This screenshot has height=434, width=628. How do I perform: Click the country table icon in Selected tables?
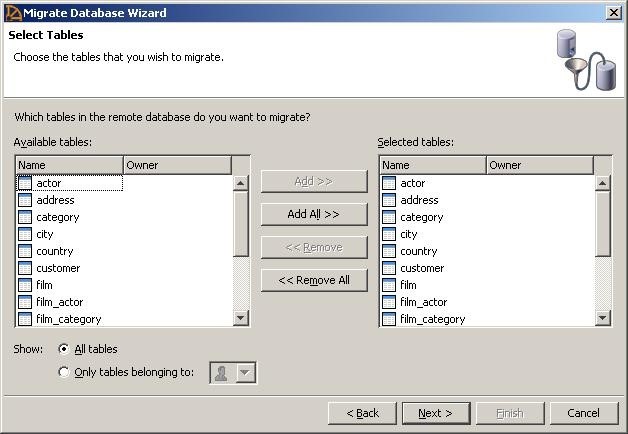389,251
